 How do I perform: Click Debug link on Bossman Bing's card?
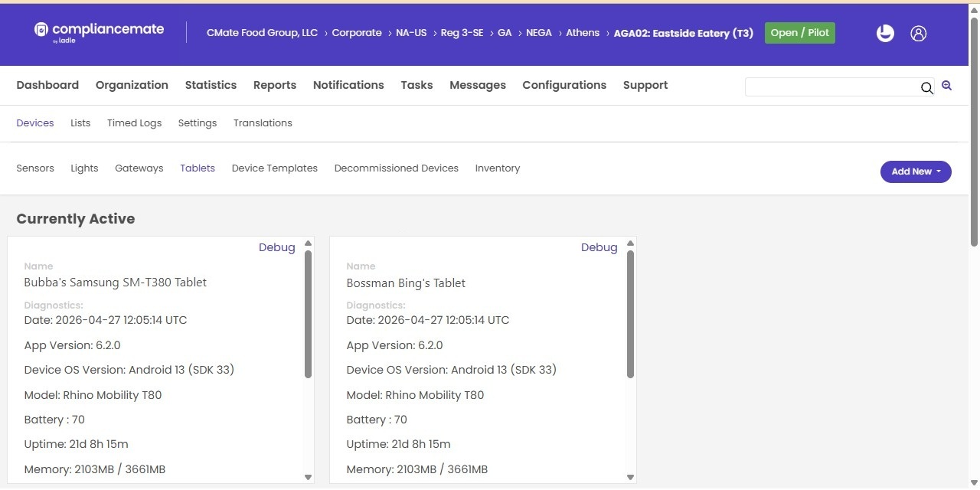pyautogui.click(x=599, y=247)
